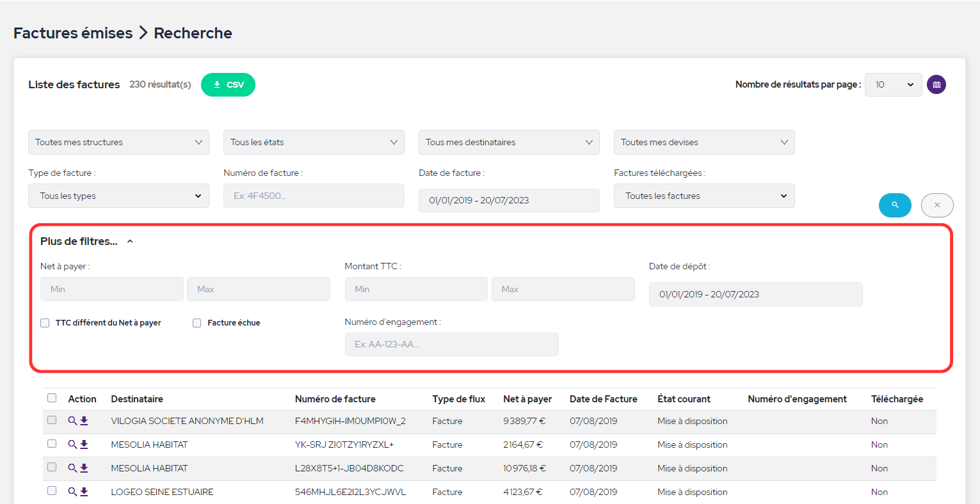This screenshot has width=980, height=504.
Task: Open the Toutes les factures downloaded select
Action: [x=704, y=196]
